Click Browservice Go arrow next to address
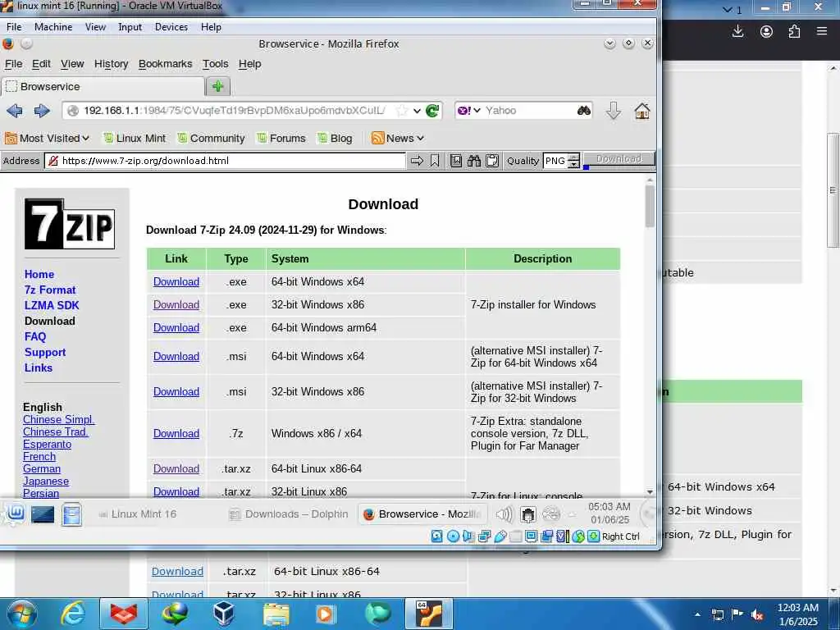This screenshot has width=840, height=630. pyautogui.click(x=417, y=161)
